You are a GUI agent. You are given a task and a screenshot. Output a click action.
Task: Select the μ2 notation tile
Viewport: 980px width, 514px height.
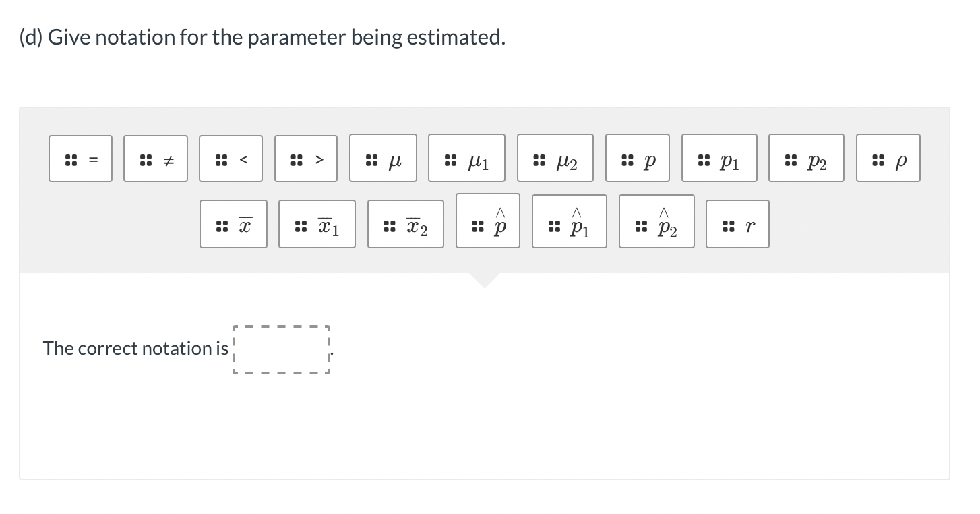[555, 158]
